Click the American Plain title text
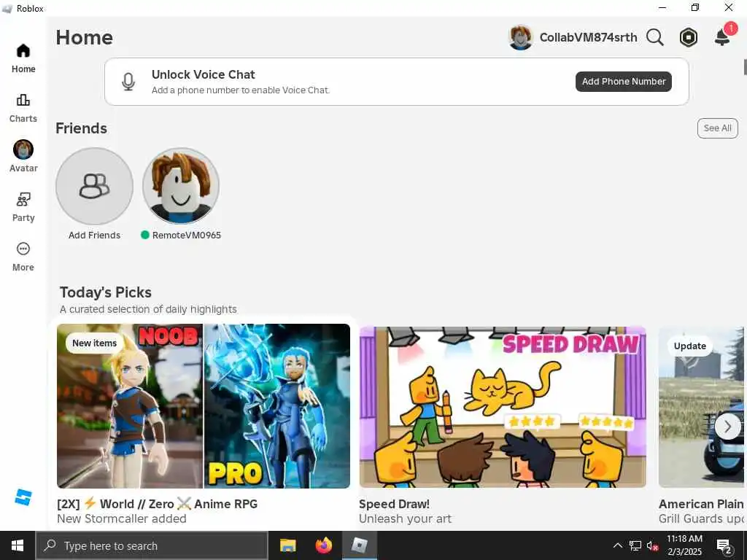Image resolution: width=747 pixels, height=560 pixels. pos(701,504)
